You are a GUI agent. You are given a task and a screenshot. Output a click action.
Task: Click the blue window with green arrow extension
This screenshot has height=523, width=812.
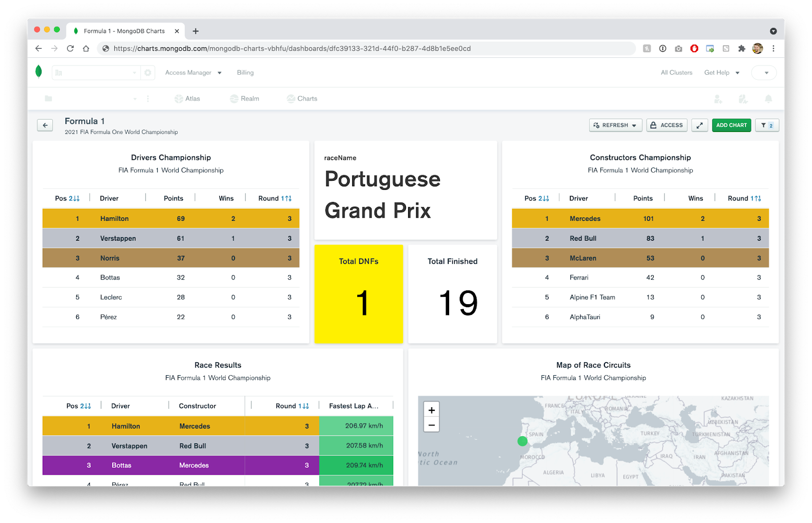click(x=710, y=48)
